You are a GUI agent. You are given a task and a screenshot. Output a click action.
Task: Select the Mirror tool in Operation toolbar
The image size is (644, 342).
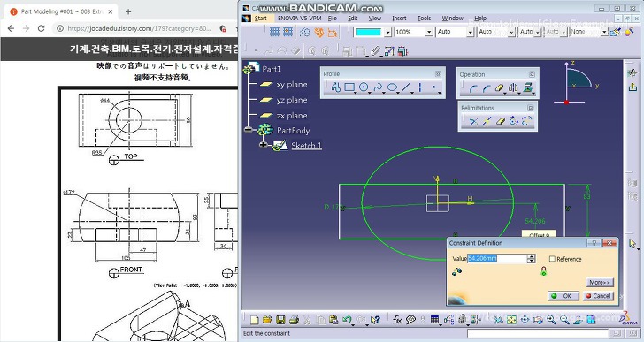tap(513, 88)
